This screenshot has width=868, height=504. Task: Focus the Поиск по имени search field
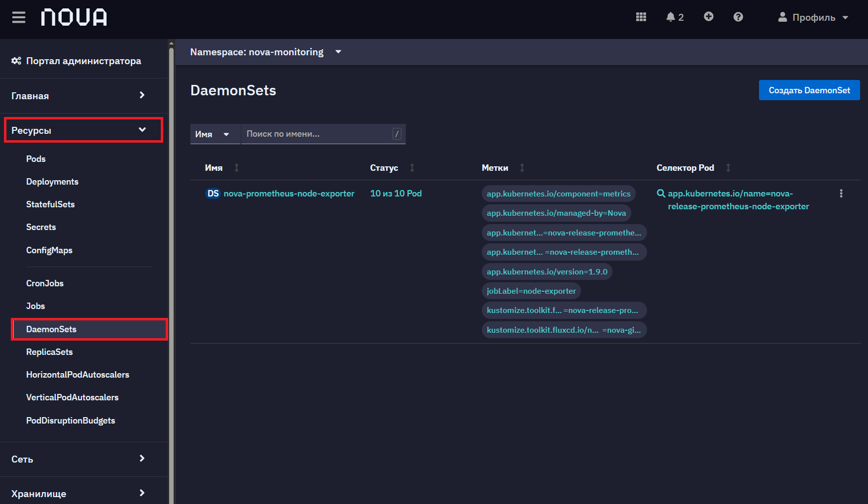tap(324, 134)
